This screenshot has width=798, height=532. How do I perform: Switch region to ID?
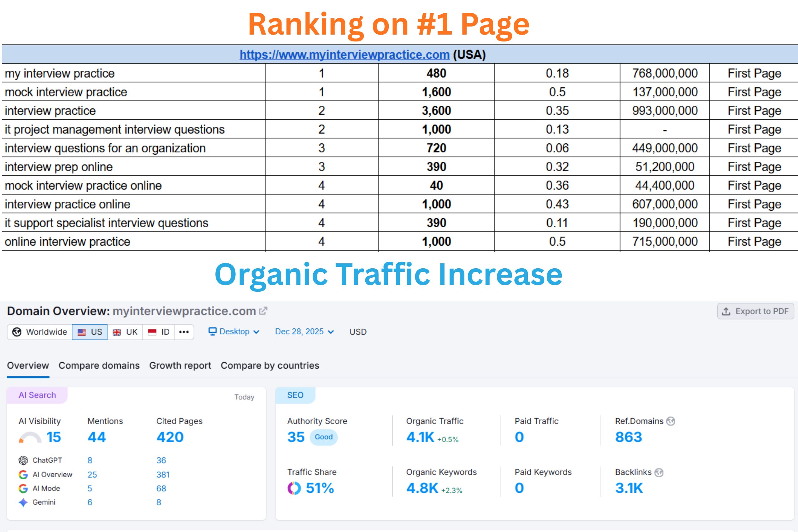tap(159, 332)
